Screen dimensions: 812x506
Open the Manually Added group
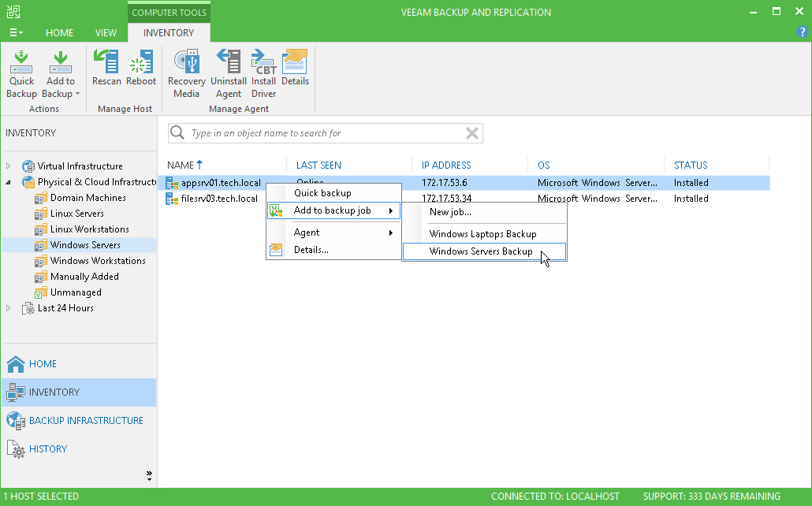pos(84,277)
